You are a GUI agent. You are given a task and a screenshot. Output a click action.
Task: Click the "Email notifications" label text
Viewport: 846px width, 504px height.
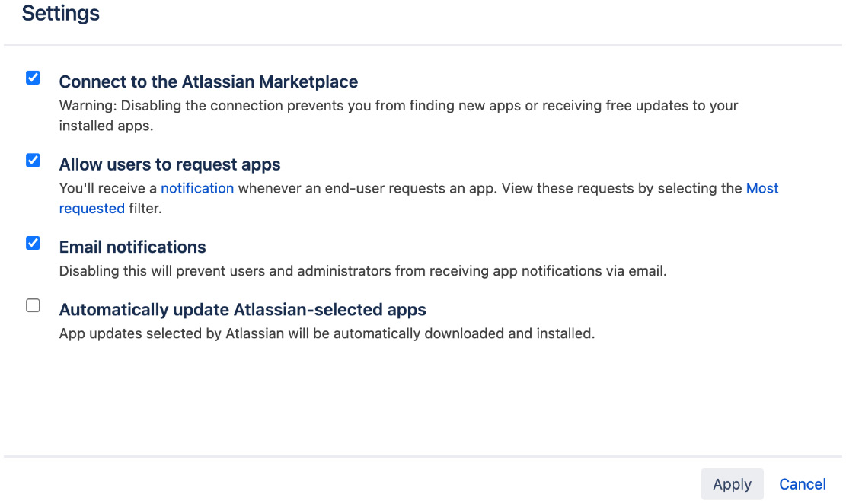pos(132,247)
